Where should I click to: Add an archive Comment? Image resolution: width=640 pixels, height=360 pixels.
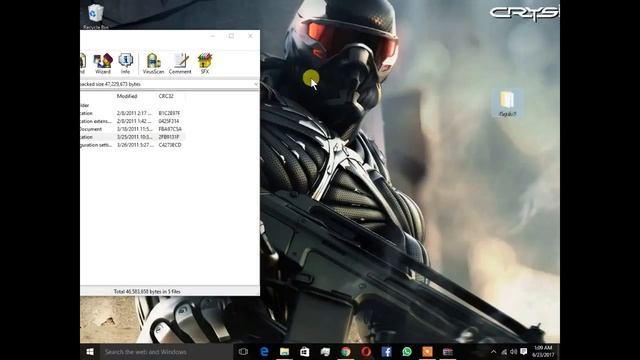tap(180, 64)
